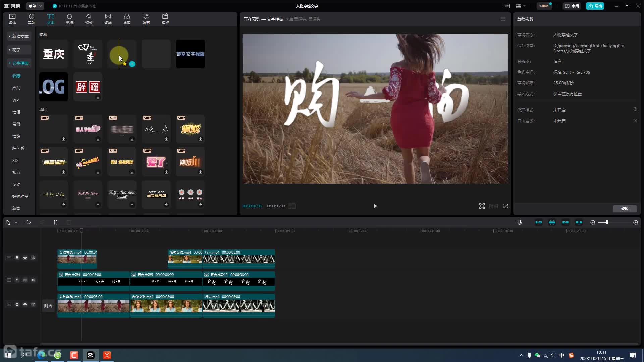This screenshot has height=362, width=644.
Task: Expand the 花字 section
Action: 19,50
